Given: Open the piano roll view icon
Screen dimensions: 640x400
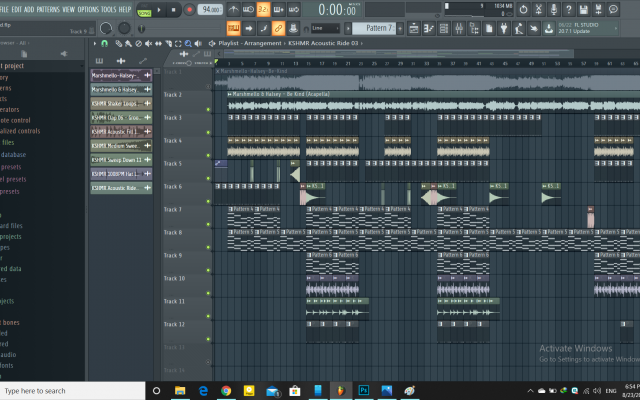Looking at the screenshot, I should (429, 29).
